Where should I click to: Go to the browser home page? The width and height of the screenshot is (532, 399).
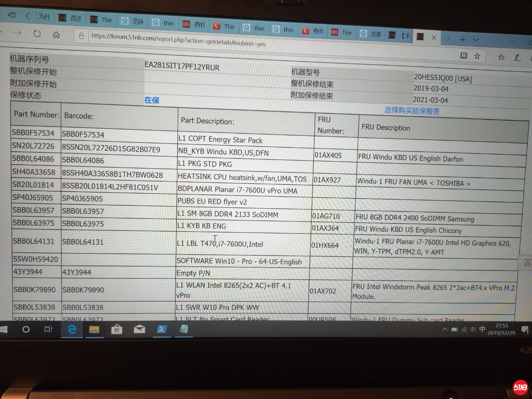tap(56, 35)
